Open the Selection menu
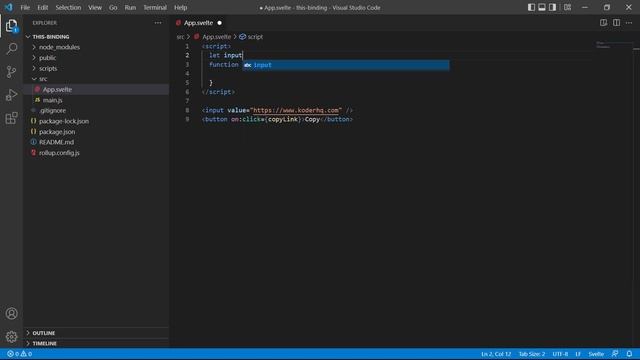Screen dimensions: 640x360 pyautogui.click(x=68, y=7)
